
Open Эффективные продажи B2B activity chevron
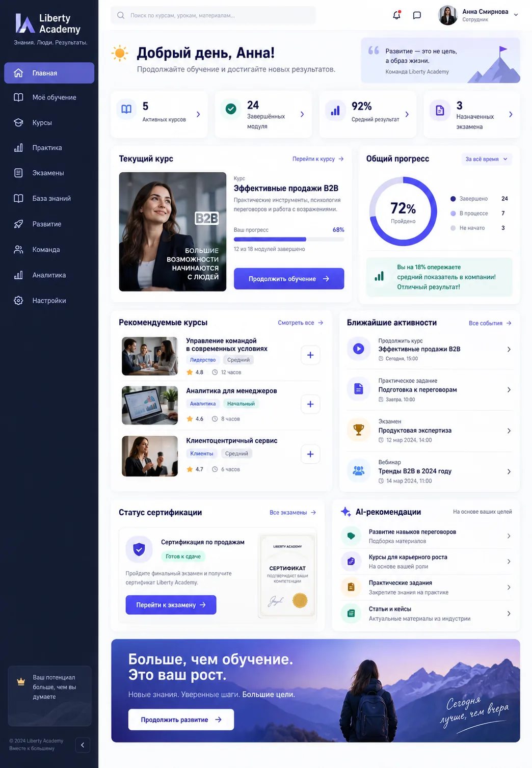click(509, 349)
